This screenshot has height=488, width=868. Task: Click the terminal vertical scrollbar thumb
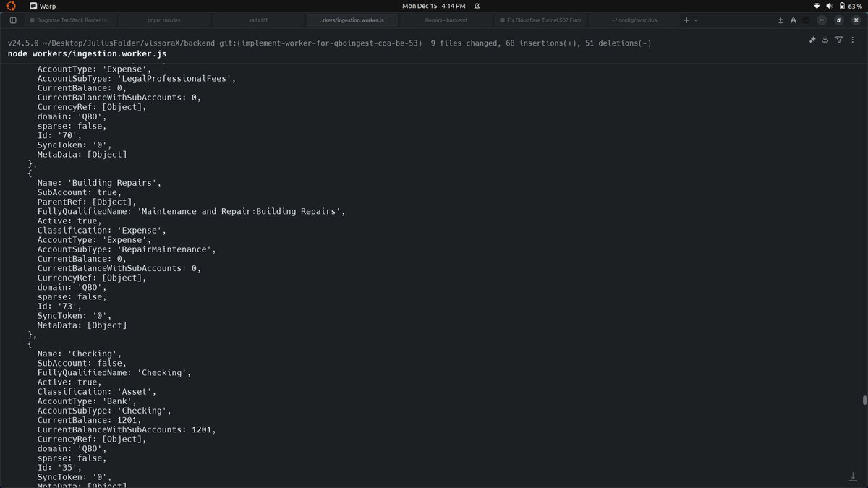pyautogui.click(x=864, y=401)
